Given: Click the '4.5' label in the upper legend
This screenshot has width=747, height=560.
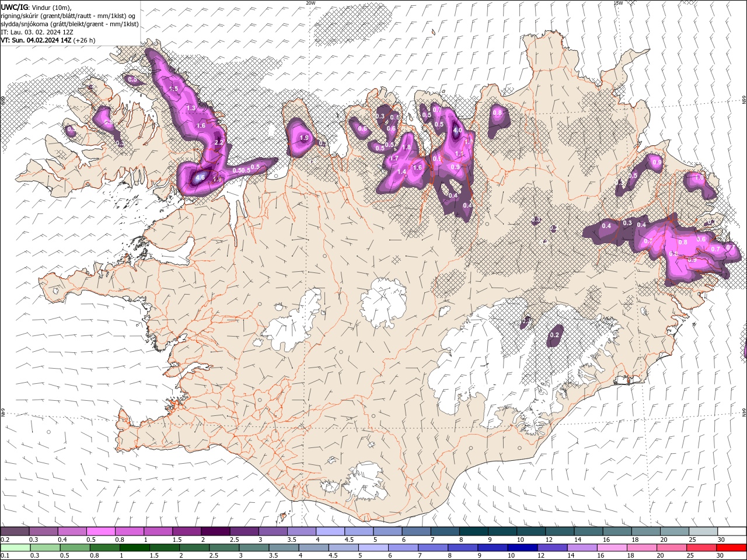Looking at the screenshot, I should coord(349,540).
